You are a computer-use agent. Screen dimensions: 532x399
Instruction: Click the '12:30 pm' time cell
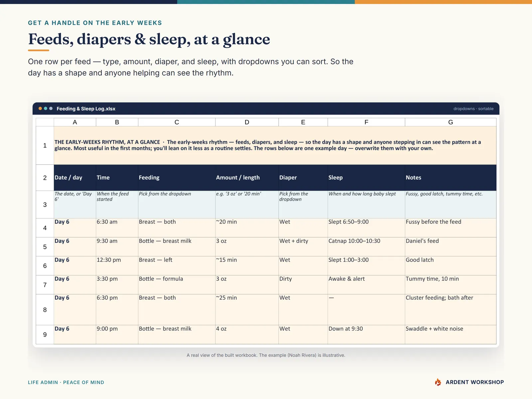(x=117, y=266)
